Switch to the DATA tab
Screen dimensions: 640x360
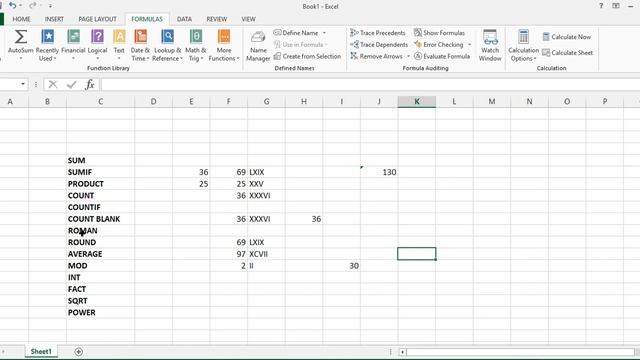coord(184,19)
